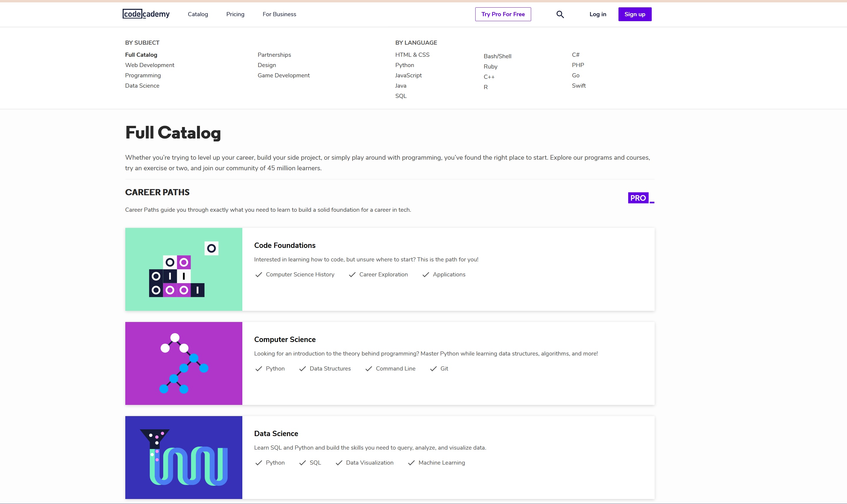The width and height of the screenshot is (847, 504).
Task: Click the Try Pro For Free button
Action: coord(503,14)
